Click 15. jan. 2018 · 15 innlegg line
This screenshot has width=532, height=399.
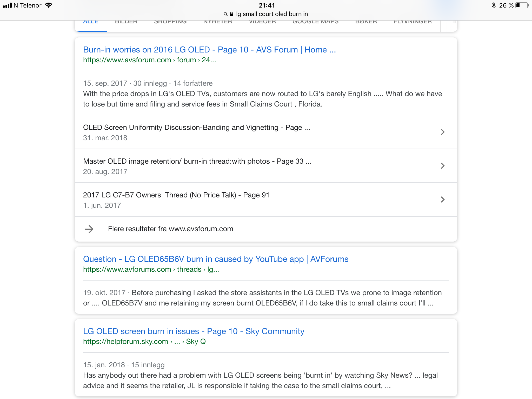(x=124, y=365)
